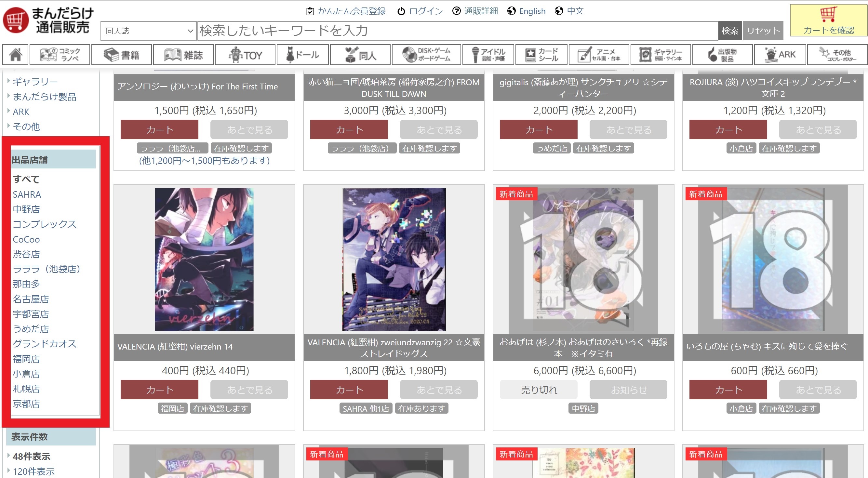This screenshot has width=868, height=478.
Task: Open the home icon in navigation bar
Action: (16, 55)
